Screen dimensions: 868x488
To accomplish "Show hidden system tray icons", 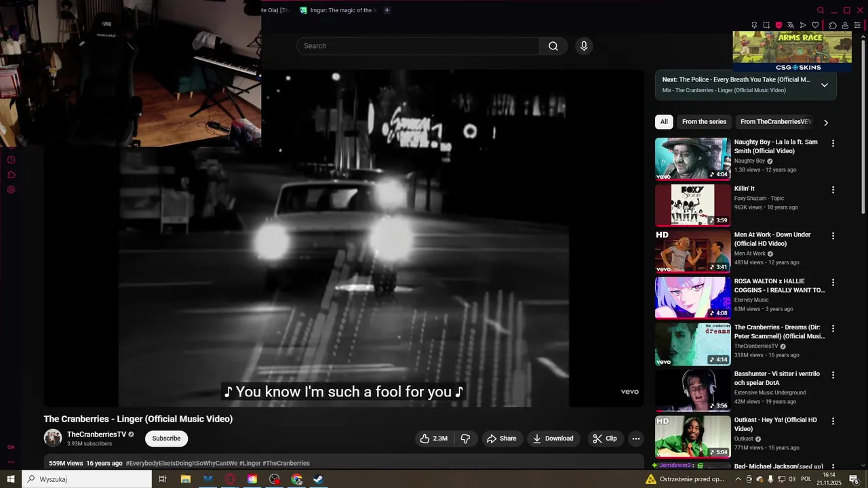I will pyautogui.click(x=738, y=479).
